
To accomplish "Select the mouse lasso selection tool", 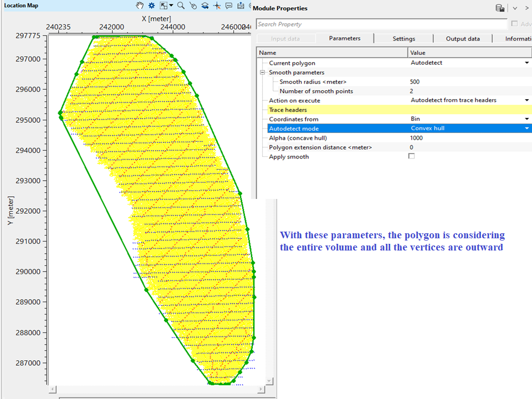I will tap(194, 6).
